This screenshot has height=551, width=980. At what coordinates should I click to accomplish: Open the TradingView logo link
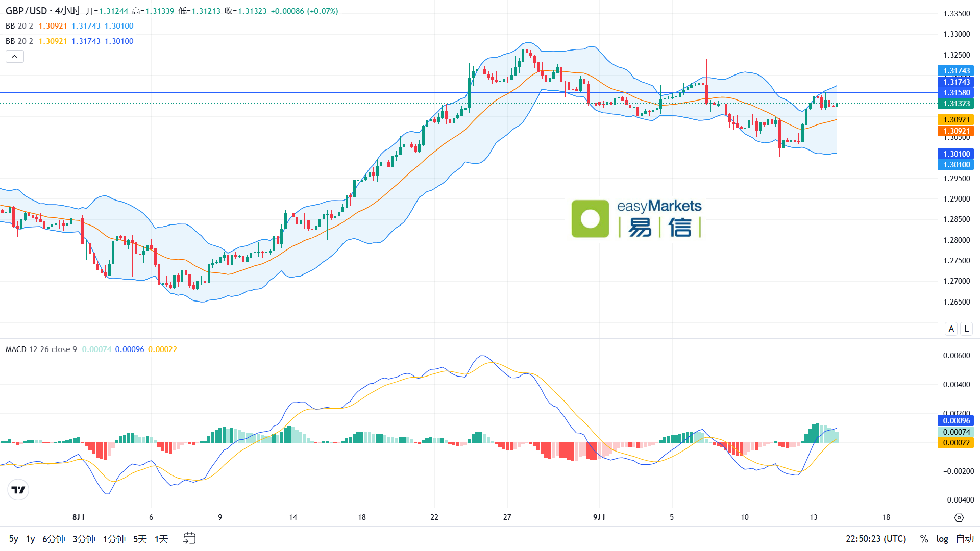[x=18, y=490]
